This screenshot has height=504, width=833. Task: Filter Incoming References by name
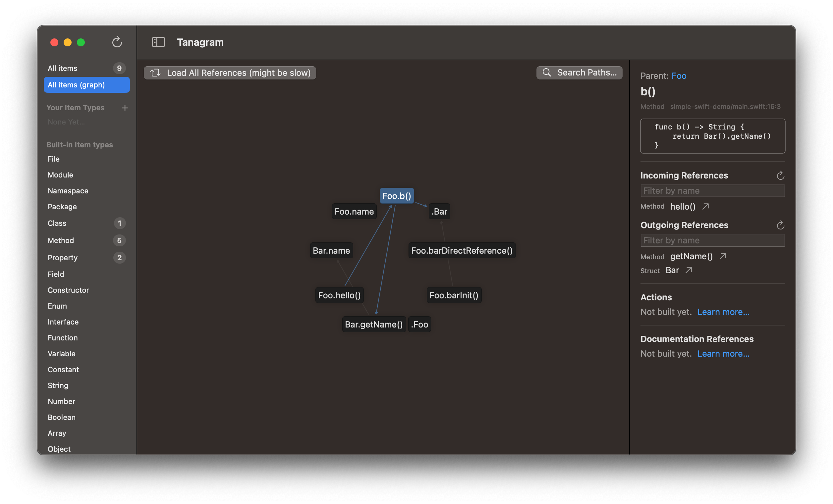pos(712,191)
